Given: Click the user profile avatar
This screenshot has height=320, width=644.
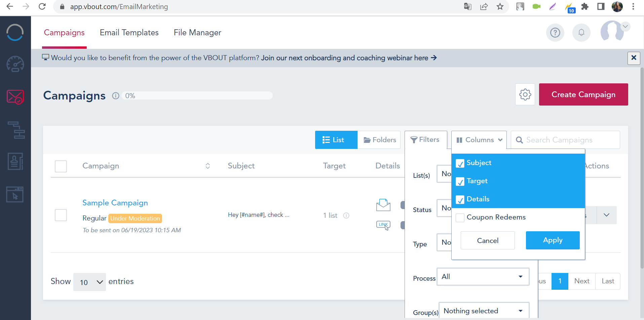Looking at the screenshot, I should pos(612,31).
